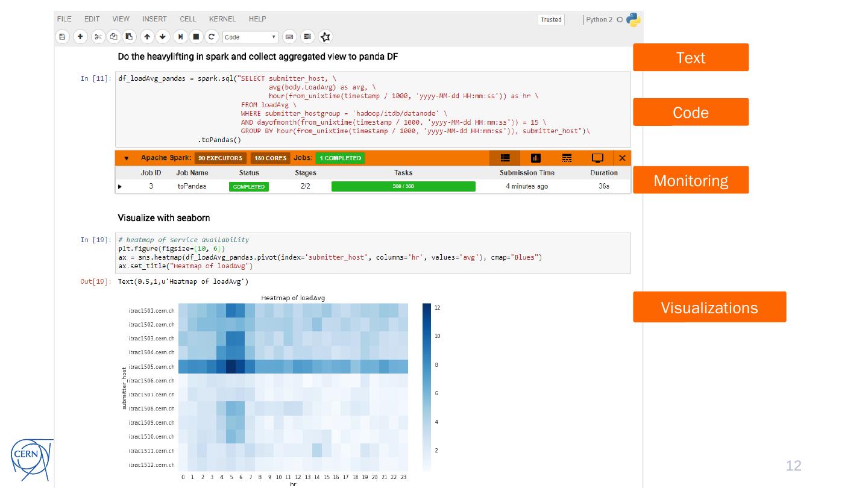Image resolution: width=868 pixels, height=488 pixels.
Task: Open the HELP menu
Action: [257, 19]
